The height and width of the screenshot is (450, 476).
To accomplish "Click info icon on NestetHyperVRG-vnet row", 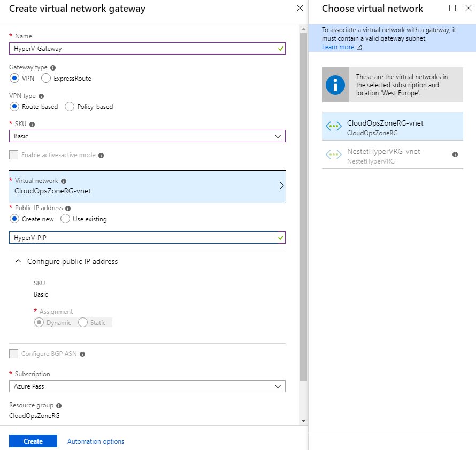I will 455,154.
